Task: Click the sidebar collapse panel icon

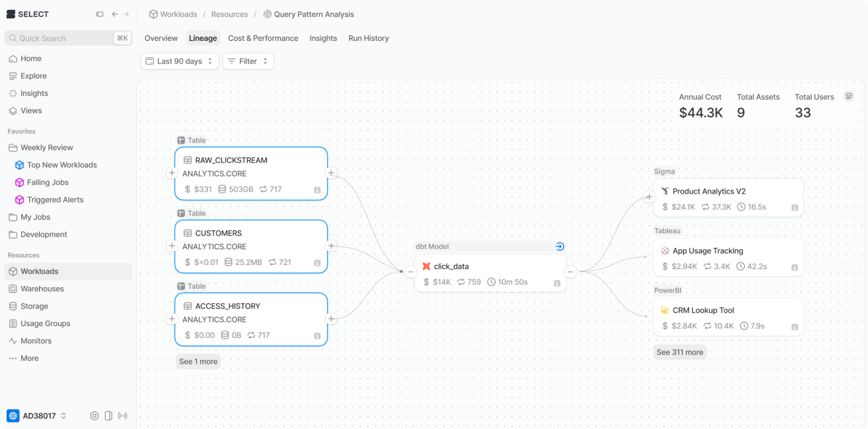Action: (x=100, y=14)
